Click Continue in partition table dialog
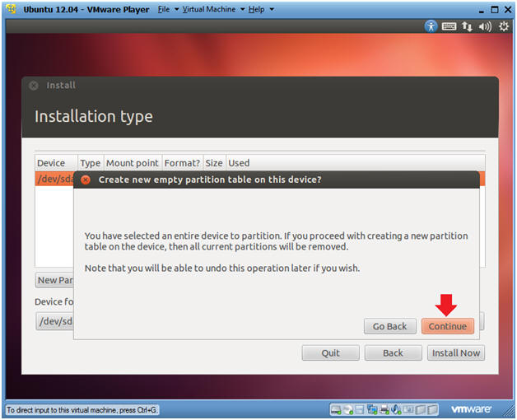Viewport: 517px width, 420px height. click(447, 326)
